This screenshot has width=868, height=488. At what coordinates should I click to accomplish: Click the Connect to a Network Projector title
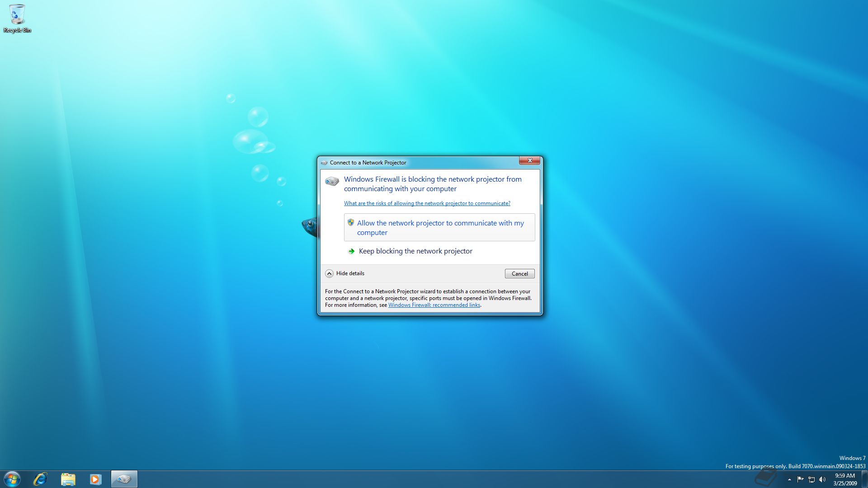[368, 163]
